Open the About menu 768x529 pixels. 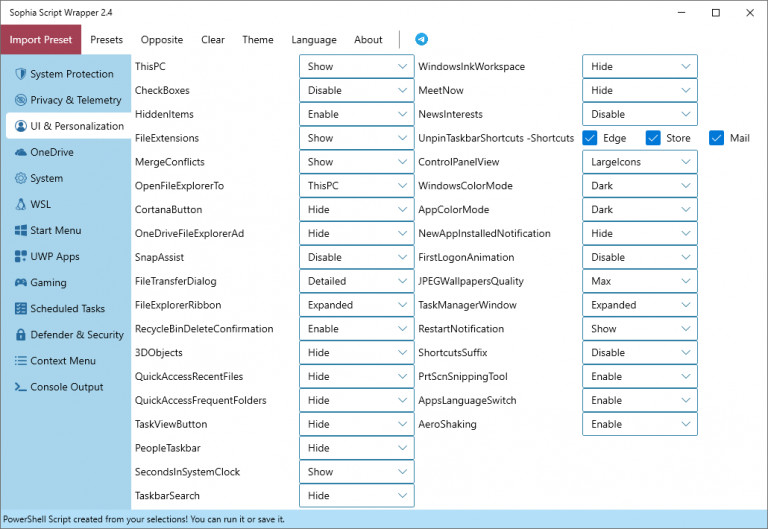pyautogui.click(x=368, y=40)
